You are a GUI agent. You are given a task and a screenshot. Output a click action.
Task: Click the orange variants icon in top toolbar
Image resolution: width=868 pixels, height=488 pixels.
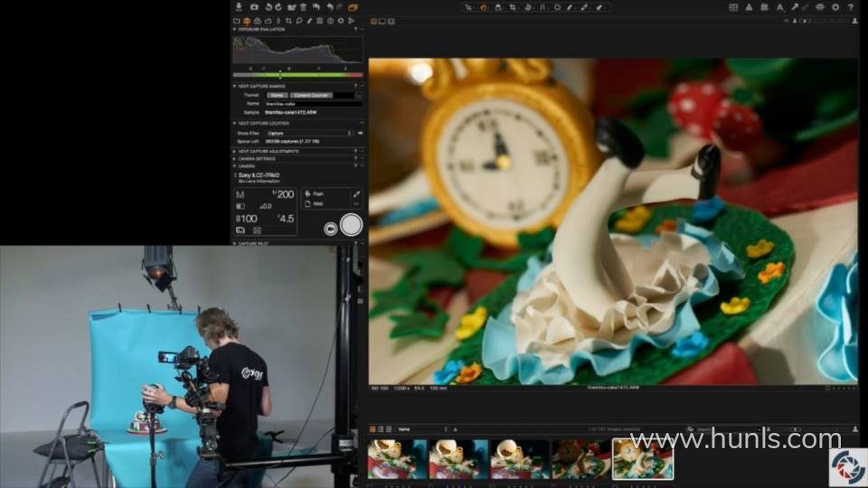point(353,7)
